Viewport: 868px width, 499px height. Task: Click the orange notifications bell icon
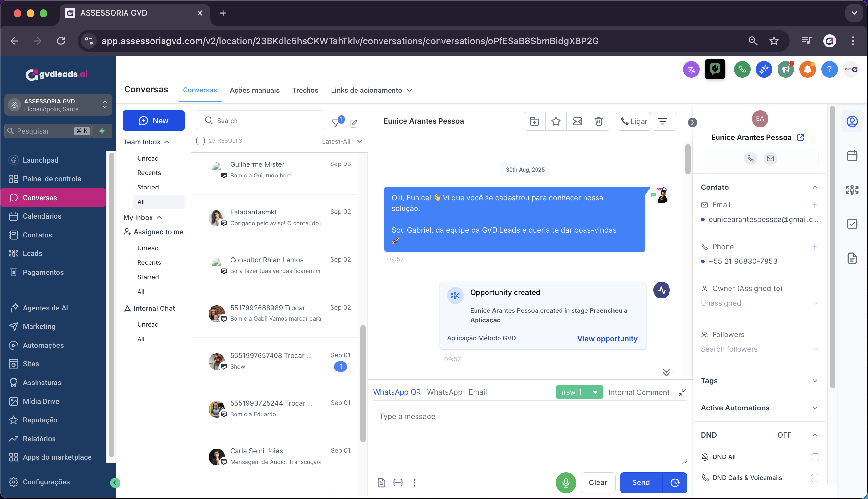click(807, 69)
